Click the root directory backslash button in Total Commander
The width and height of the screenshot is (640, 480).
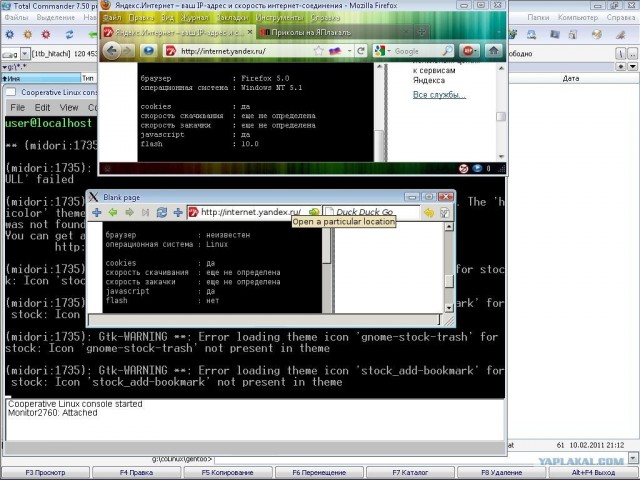[620, 53]
